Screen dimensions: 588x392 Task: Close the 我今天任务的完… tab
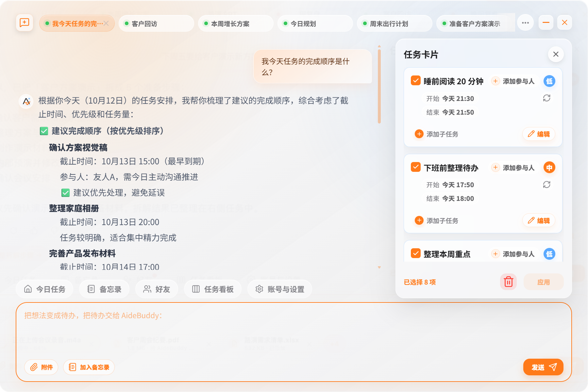coord(106,24)
